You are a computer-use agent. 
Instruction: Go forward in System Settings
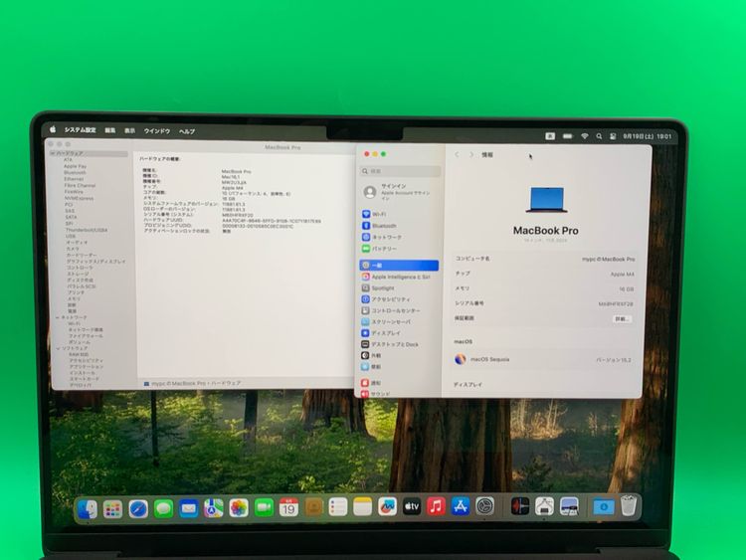(x=471, y=154)
